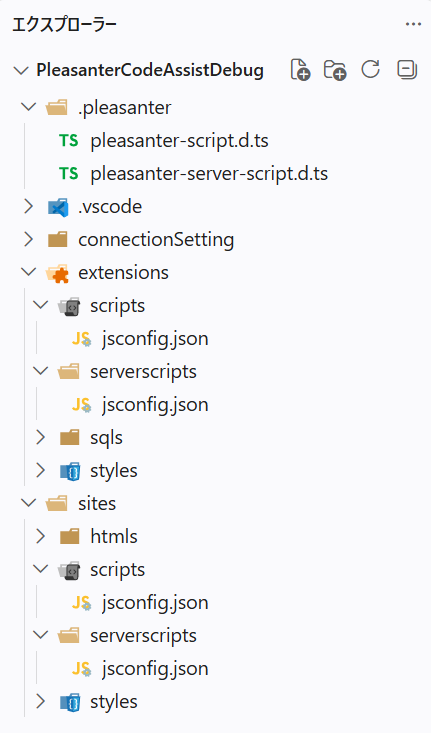Collapse the extensions folder chevron
This screenshot has width=431, height=733.
click(x=29, y=272)
